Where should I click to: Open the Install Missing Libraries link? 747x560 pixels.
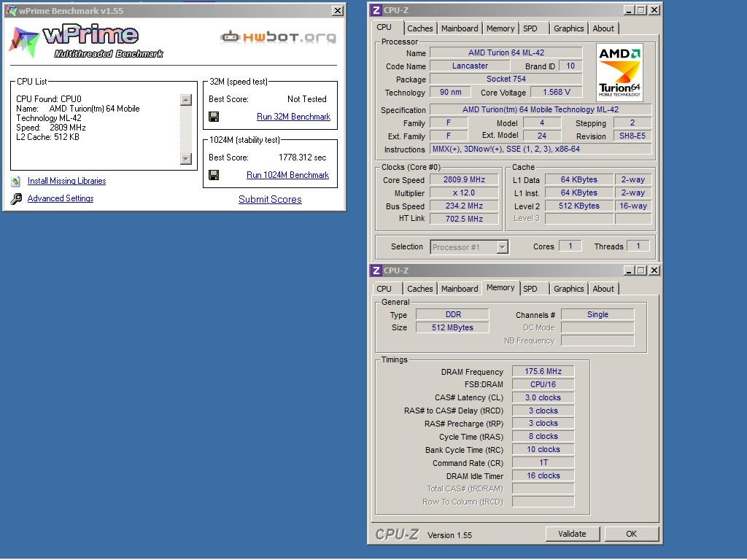[66, 181]
